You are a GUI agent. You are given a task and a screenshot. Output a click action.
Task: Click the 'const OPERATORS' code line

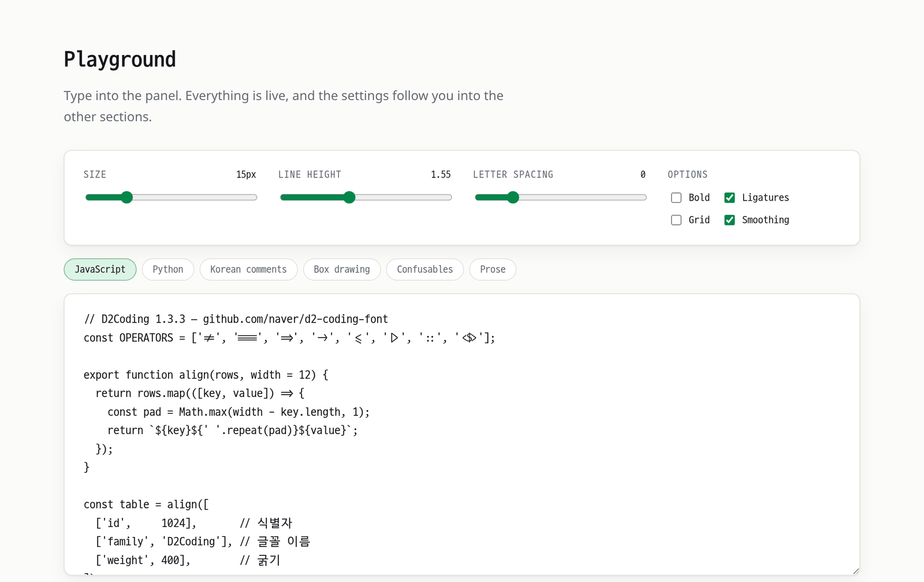coord(289,338)
